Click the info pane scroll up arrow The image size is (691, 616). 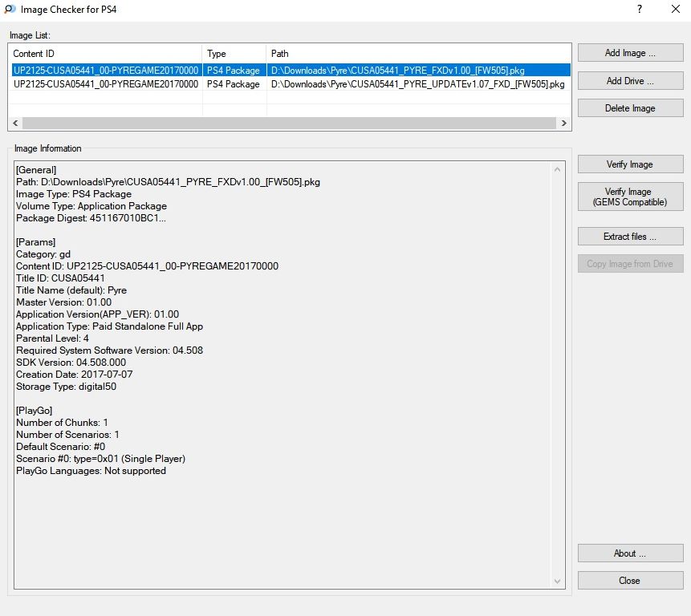[x=558, y=169]
